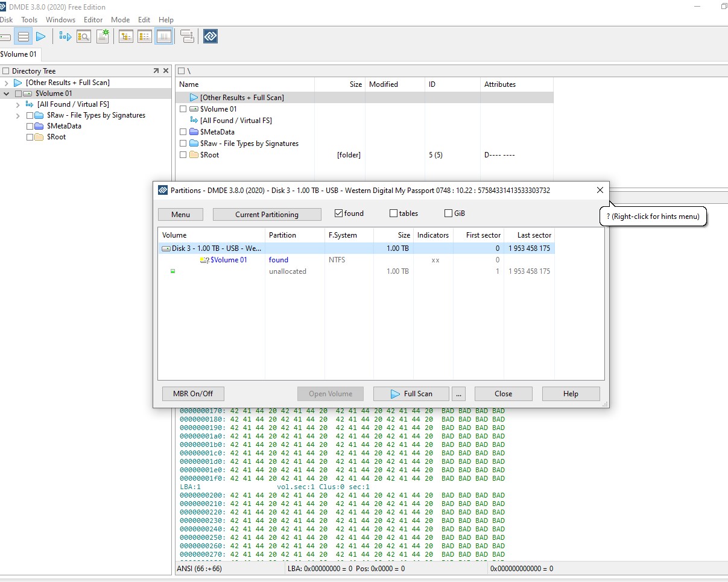Expand [Other Results + Full Scan] tree node
Viewport: 728px width, 582px height.
(6, 83)
